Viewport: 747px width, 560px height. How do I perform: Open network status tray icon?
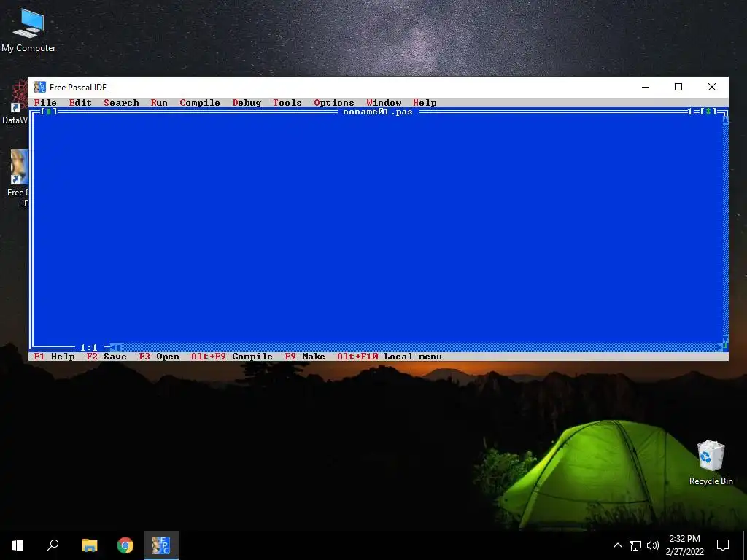tap(635, 545)
